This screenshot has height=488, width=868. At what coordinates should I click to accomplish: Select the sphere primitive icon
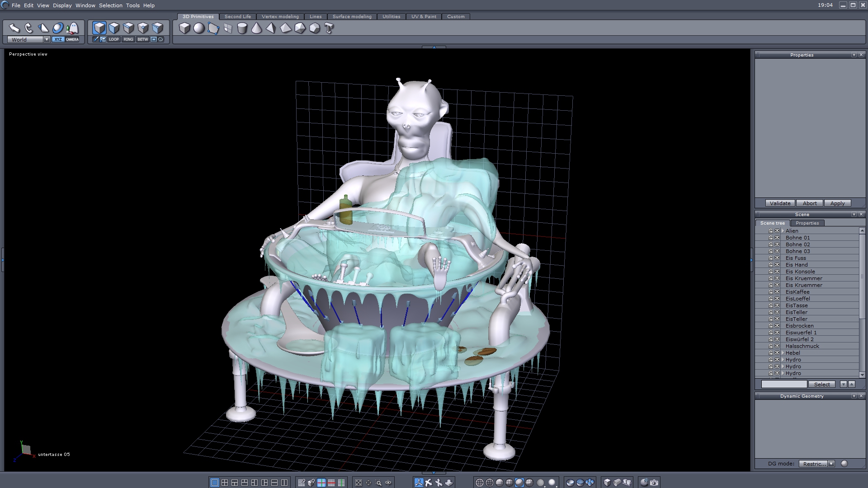pos(199,28)
